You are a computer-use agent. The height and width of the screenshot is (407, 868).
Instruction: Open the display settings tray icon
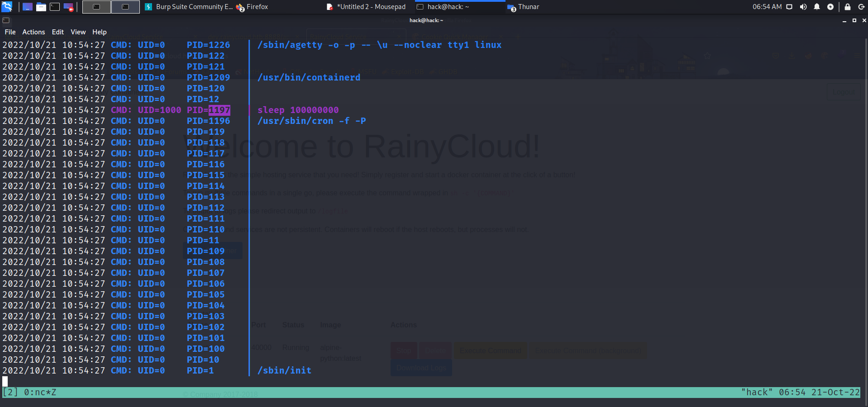coord(789,7)
